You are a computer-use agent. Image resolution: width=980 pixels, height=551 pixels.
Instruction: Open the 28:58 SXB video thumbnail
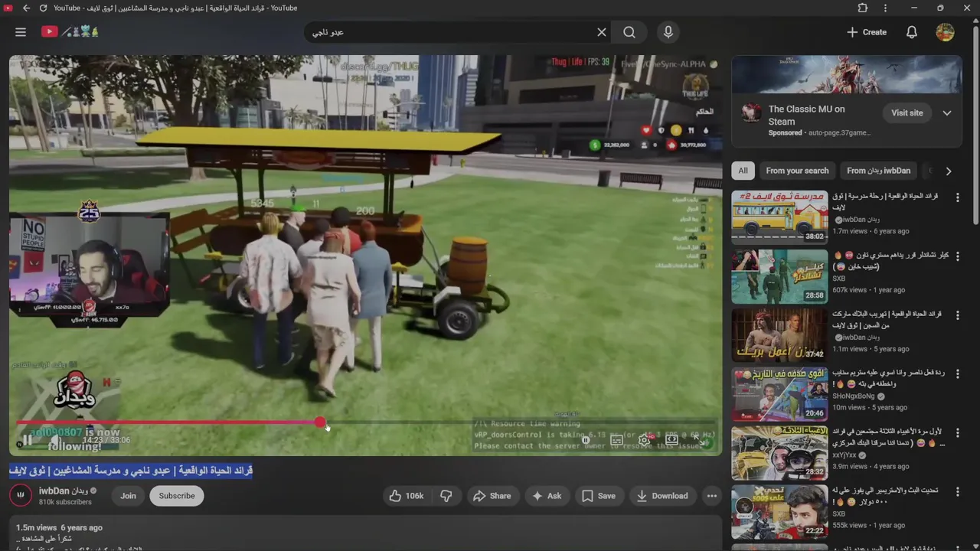click(x=779, y=276)
